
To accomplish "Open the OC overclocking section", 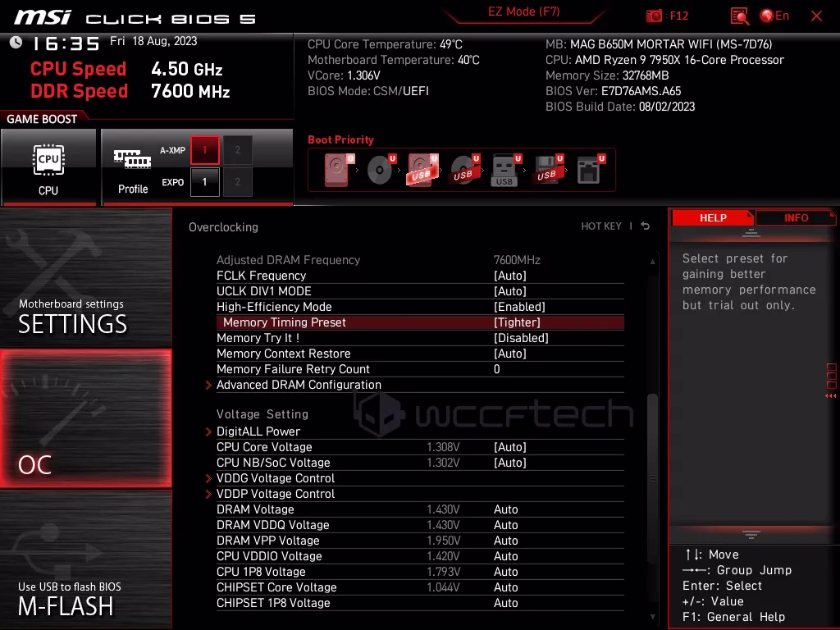I will point(85,418).
